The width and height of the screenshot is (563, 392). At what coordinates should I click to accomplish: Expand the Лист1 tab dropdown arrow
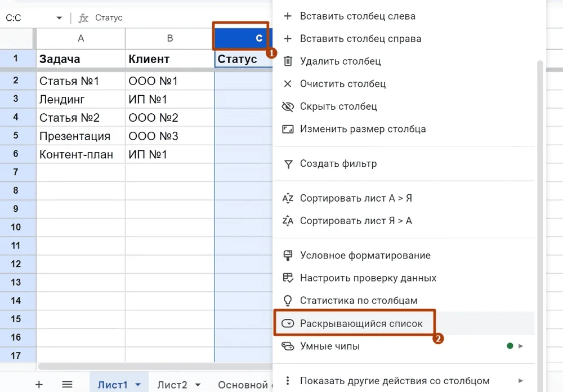coord(138,385)
